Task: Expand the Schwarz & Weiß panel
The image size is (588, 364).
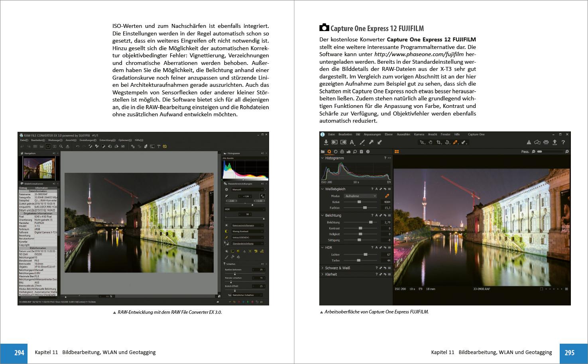Action: pyautogui.click(x=323, y=268)
